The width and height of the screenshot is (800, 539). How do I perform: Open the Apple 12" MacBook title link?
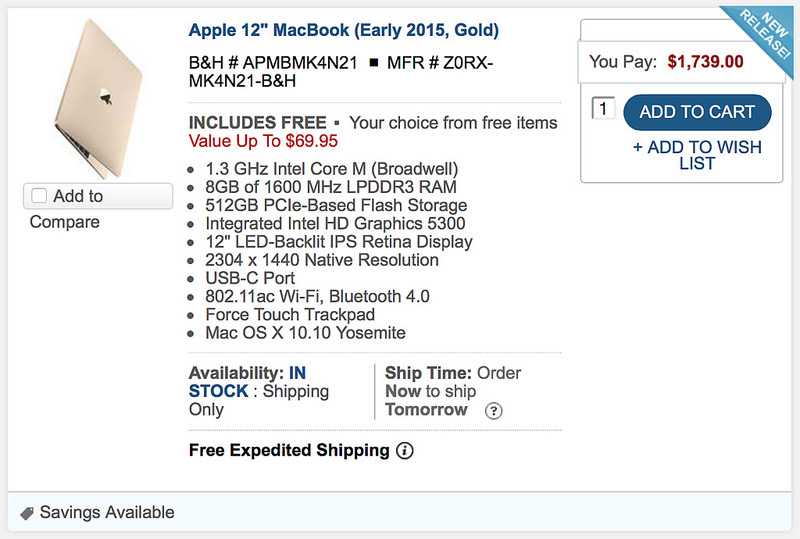tap(344, 31)
